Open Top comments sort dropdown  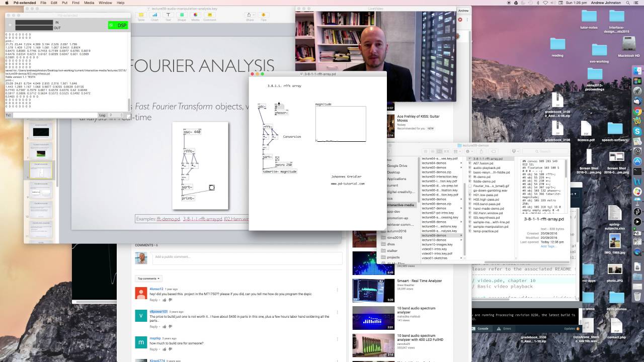(x=149, y=278)
